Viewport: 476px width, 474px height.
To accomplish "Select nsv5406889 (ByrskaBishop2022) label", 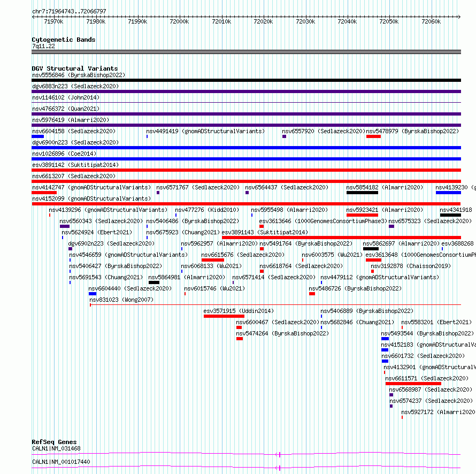I will tap(367, 311).
